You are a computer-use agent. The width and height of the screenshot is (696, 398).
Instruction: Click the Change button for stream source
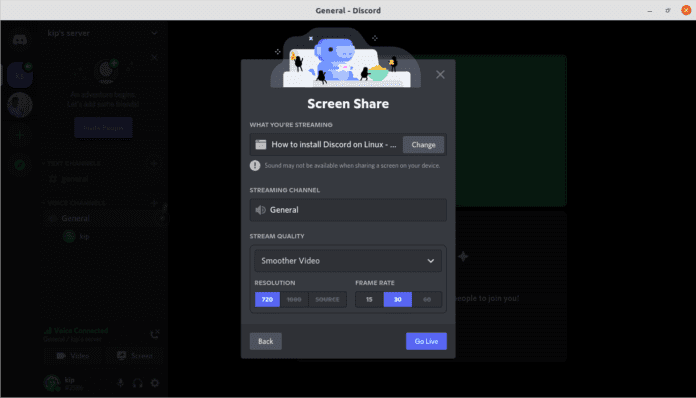(423, 145)
